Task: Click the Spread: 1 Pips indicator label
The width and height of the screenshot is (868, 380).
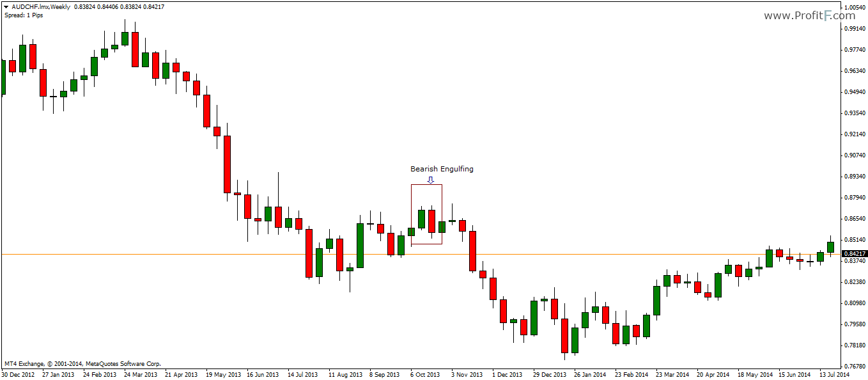Action: coord(22,14)
